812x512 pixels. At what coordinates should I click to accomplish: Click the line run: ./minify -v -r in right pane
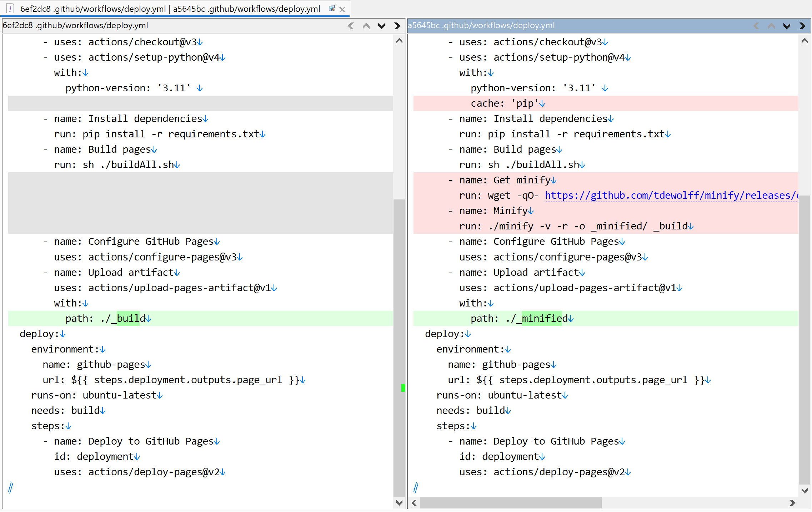click(606, 226)
